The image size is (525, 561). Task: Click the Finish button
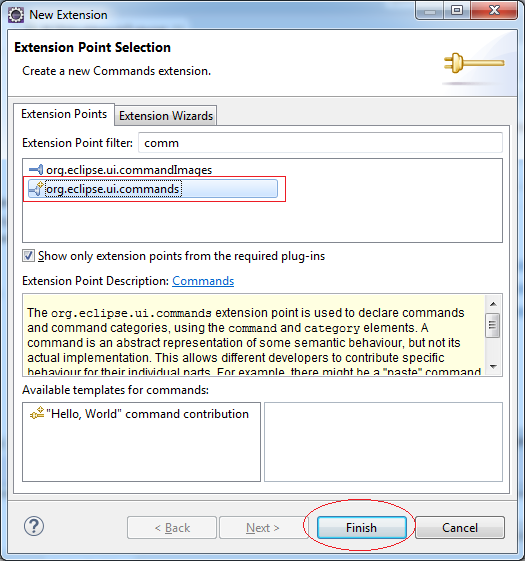pyautogui.click(x=361, y=527)
